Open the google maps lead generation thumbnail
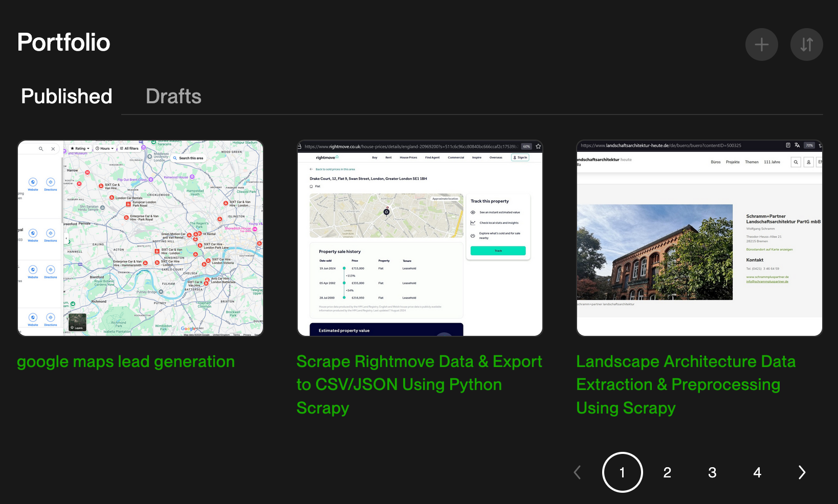 140,238
